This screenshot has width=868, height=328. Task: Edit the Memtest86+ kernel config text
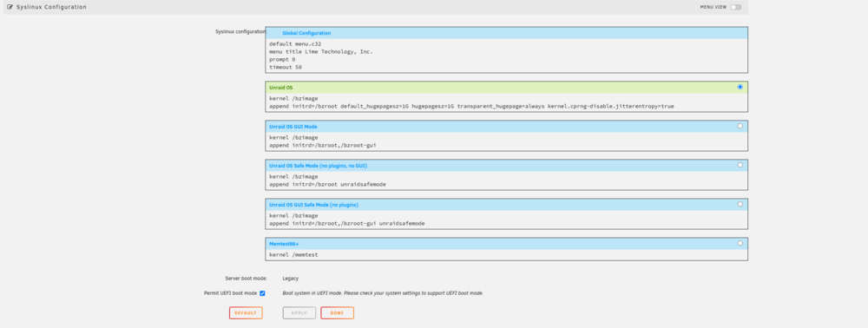[x=507, y=254]
